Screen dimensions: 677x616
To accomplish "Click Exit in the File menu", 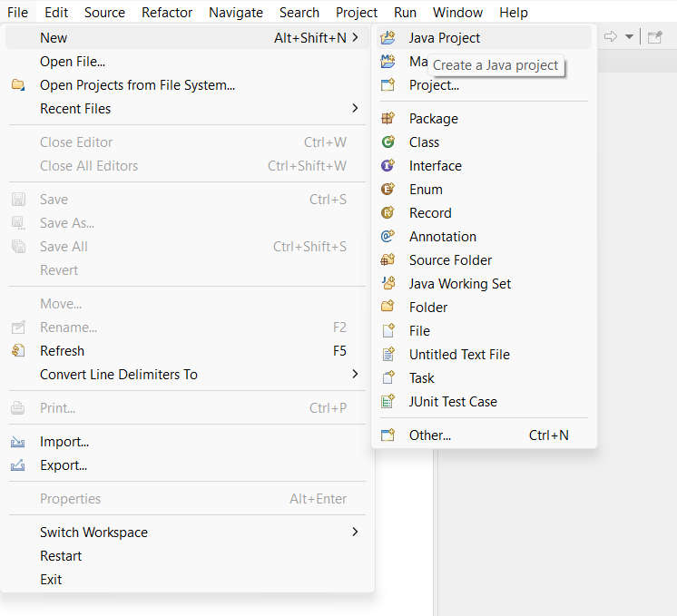I will pyautogui.click(x=51, y=580).
